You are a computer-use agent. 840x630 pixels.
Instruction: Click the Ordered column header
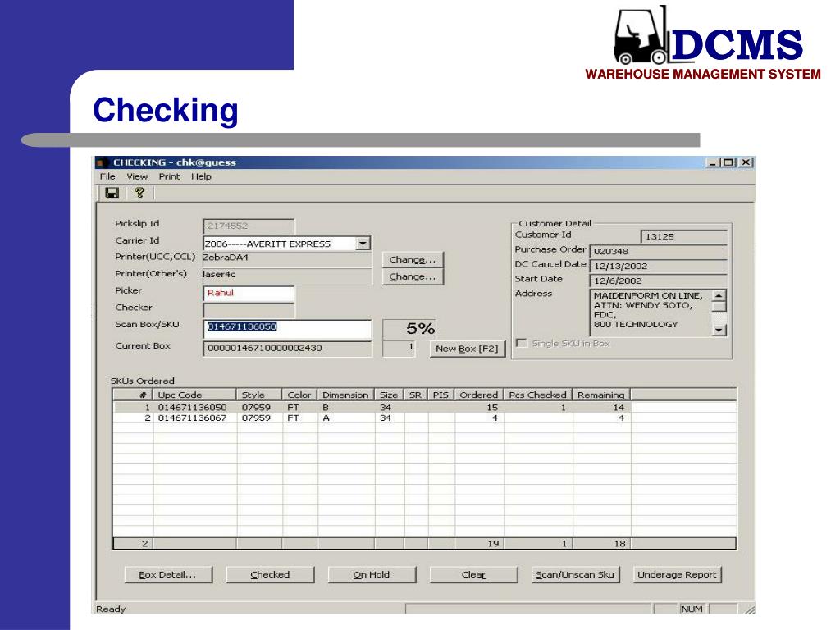[479, 395]
